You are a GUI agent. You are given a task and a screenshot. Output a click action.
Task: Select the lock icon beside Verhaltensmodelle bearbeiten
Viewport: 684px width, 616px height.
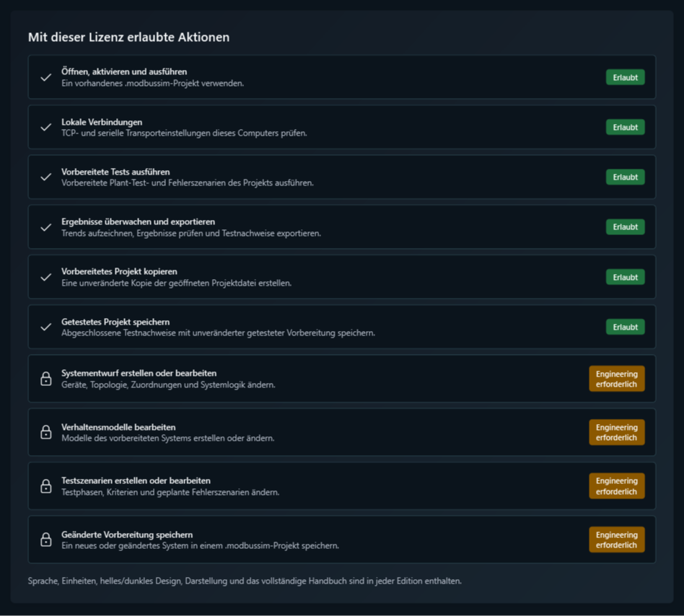coord(45,432)
